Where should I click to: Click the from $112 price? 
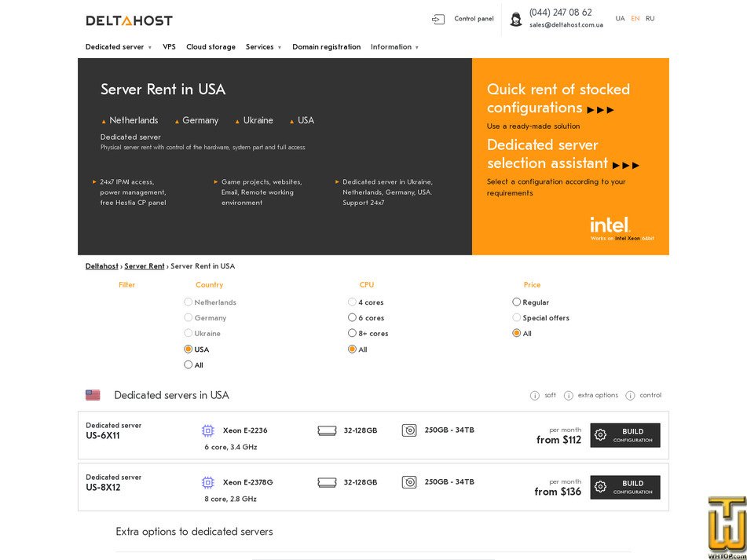coord(558,440)
